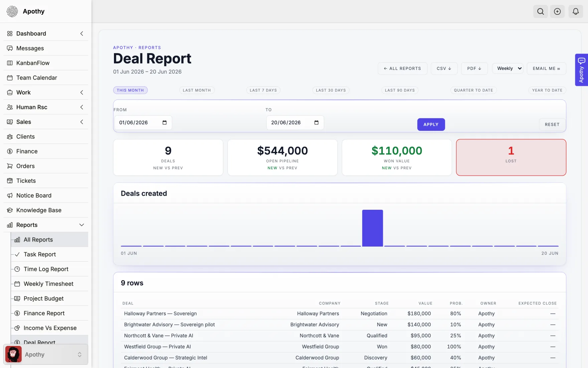Click the Notice Board megaphone icon
The width and height of the screenshot is (588, 368).
(x=10, y=195)
